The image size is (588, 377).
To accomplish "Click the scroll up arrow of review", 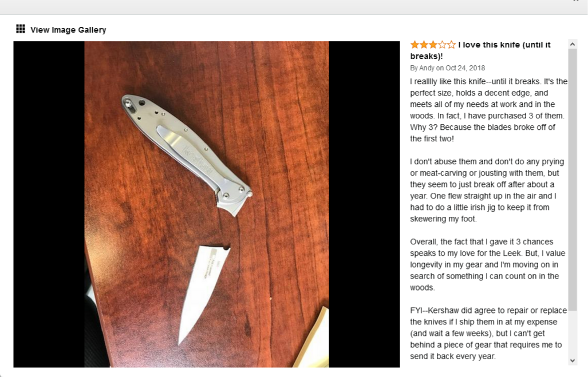I will (x=572, y=44).
